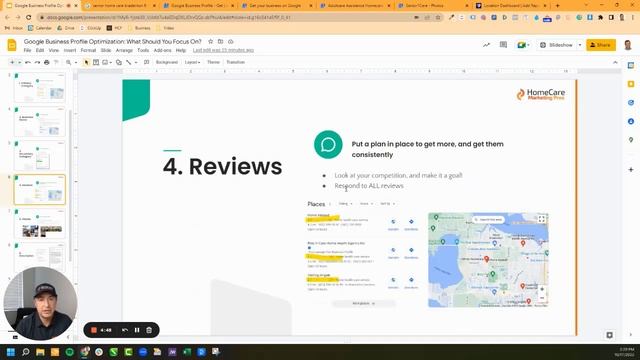640x360 pixels.
Task: Open the View menu
Action: click(x=54, y=50)
